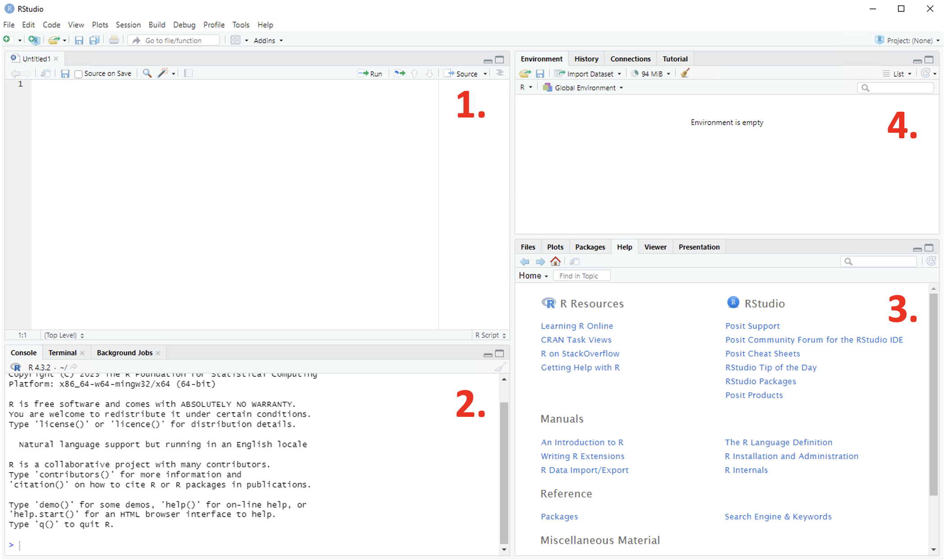Open the Project (None) dropdown
The height and width of the screenshot is (560, 944).
tap(908, 41)
